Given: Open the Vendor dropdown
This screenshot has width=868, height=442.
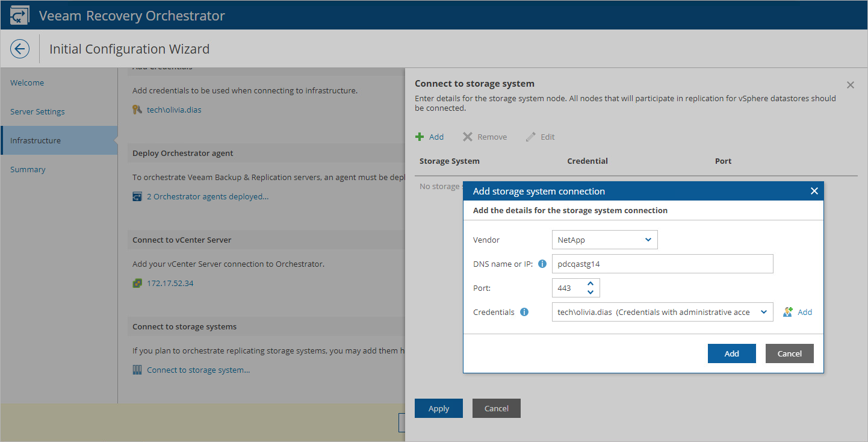Looking at the screenshot, I should [x=604, y=240].
